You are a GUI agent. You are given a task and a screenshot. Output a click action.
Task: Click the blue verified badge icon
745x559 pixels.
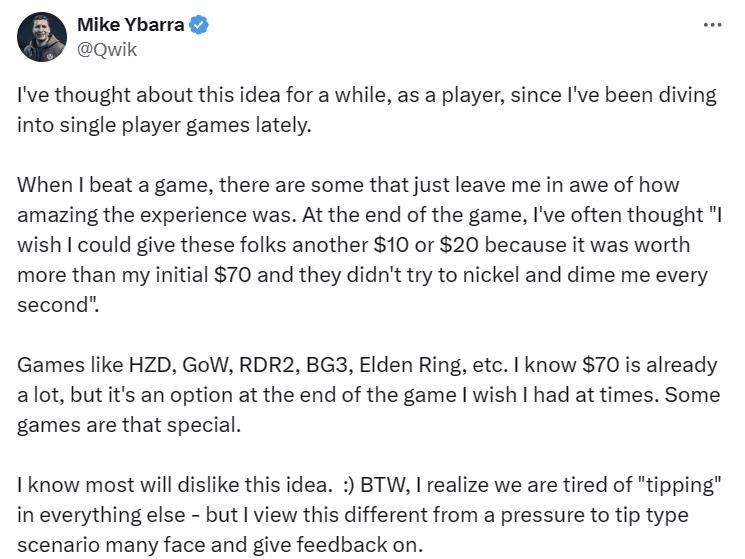coord(201,26)
